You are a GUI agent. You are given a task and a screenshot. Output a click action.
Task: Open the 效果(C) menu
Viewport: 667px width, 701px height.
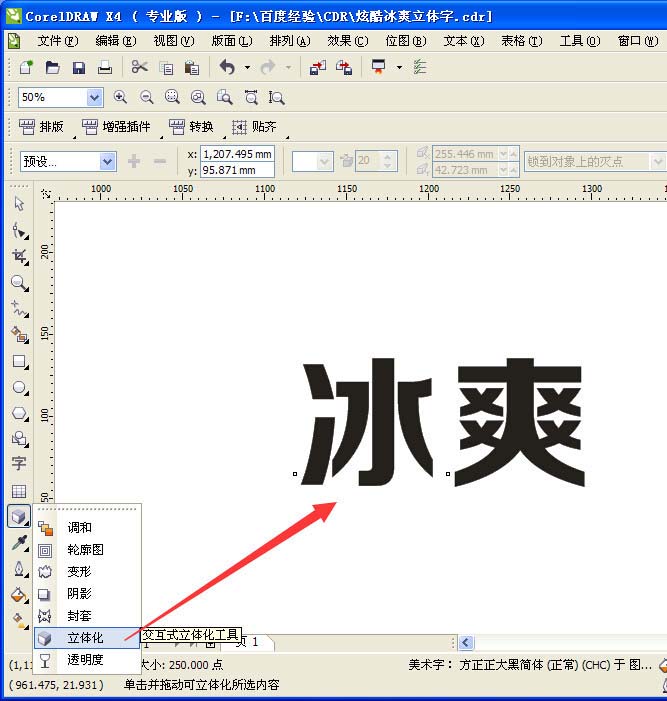[348, 41]
